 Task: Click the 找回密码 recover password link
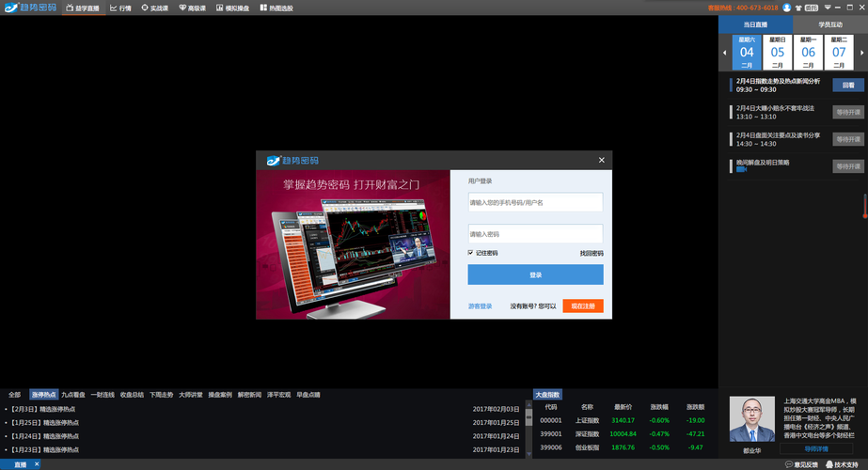click(x=591, y=253)
